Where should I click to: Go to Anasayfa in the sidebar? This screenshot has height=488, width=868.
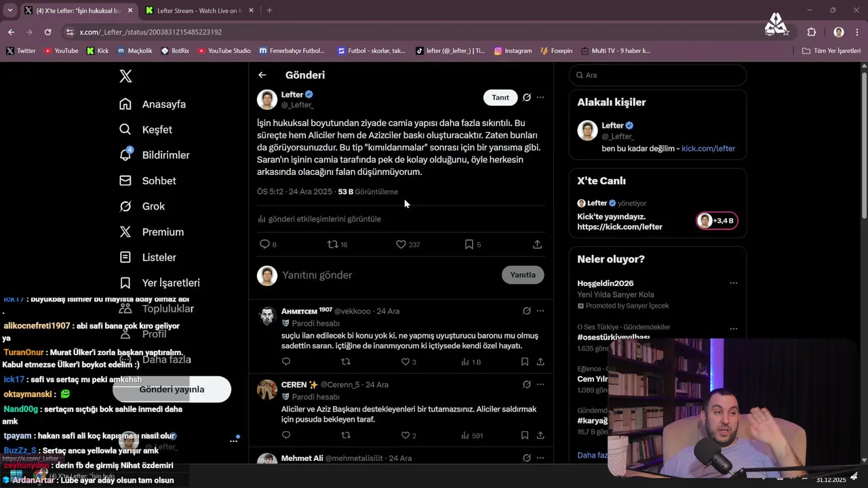(x=152, y=104)
